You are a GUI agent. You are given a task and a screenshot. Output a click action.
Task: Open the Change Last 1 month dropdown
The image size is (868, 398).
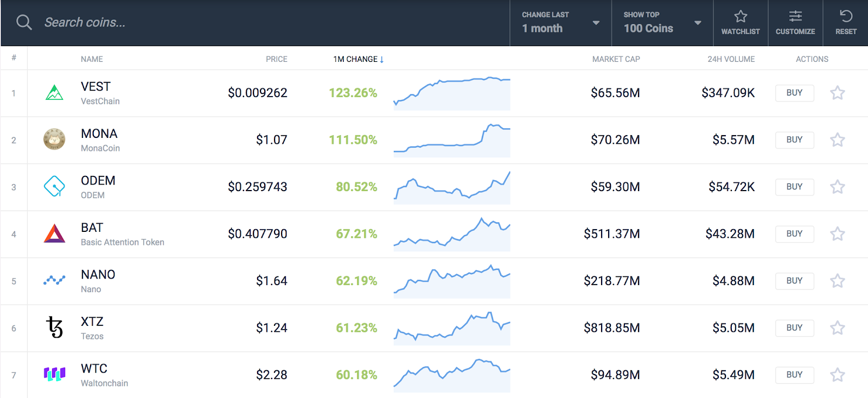[560, 23]
